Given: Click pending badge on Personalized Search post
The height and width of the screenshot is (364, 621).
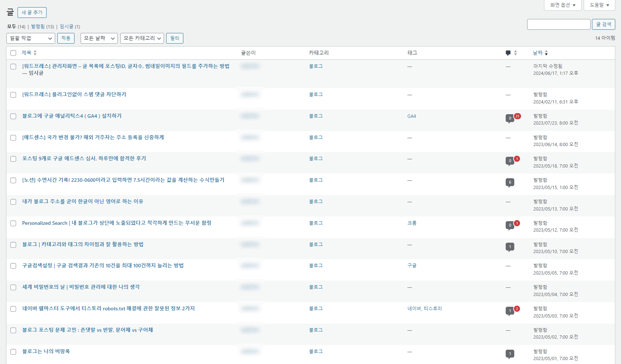Looking at the screenshot, I should [517, 223].
